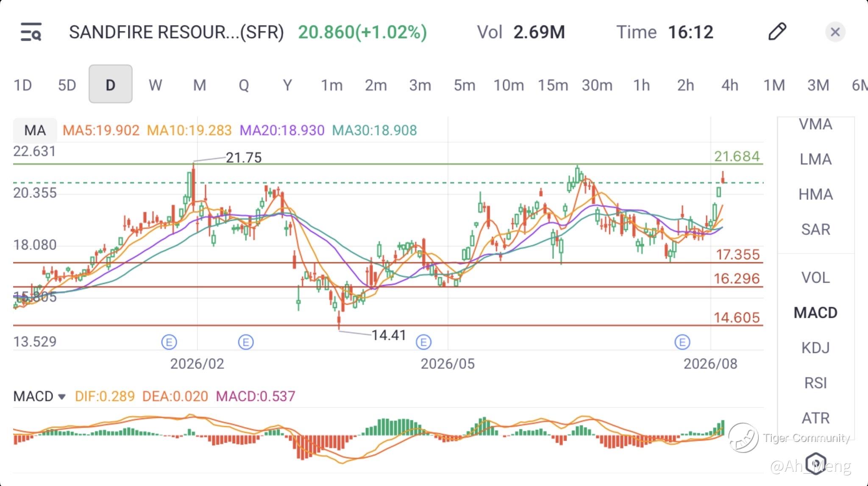Tap the 17.355 support line label

click(737, 255)
